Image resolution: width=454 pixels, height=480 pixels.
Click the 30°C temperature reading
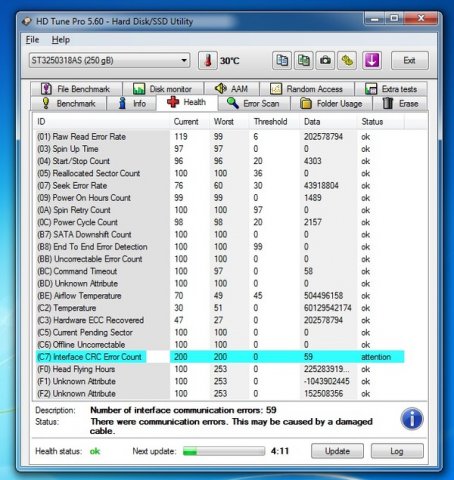pyautogui.click(x=229, y=61)
